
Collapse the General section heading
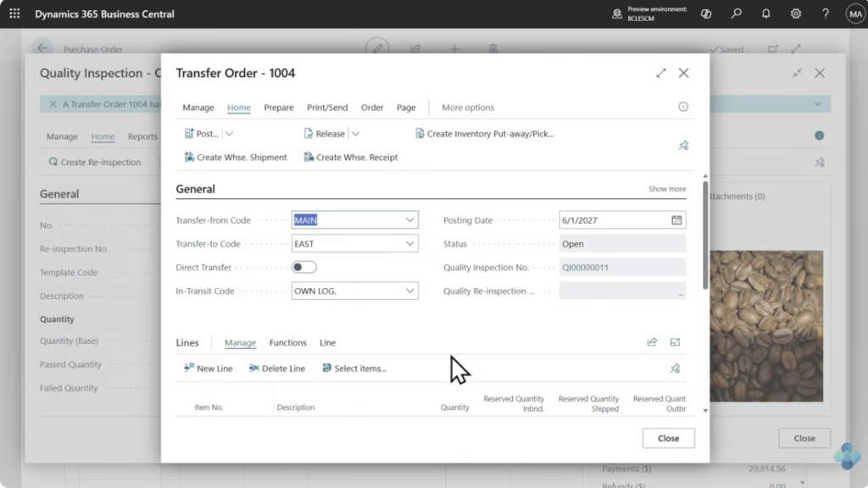point(196,189)
